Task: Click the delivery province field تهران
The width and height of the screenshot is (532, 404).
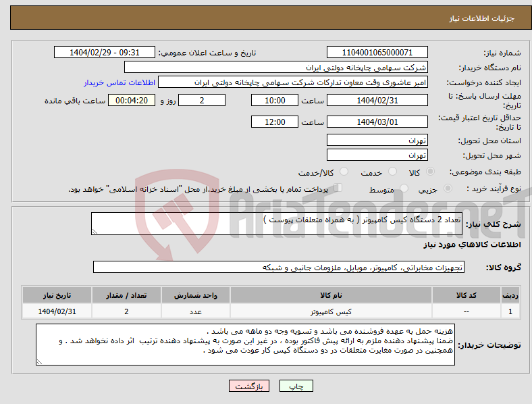Action: [377, 140]
